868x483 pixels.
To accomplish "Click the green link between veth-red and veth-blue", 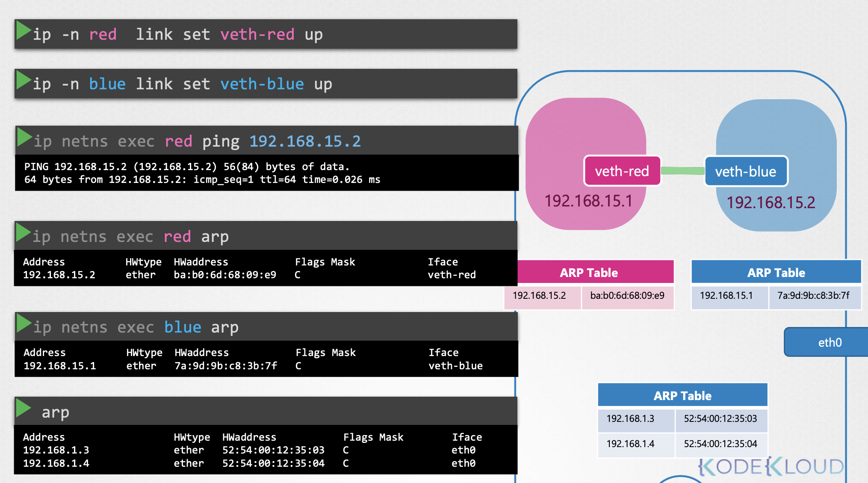I will [x=683, y=171].
